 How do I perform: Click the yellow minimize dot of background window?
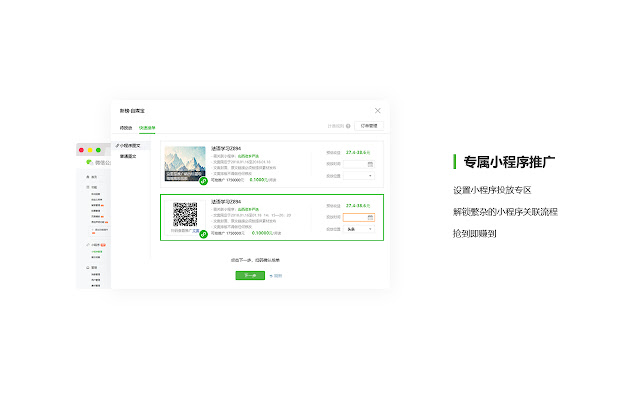90,150
